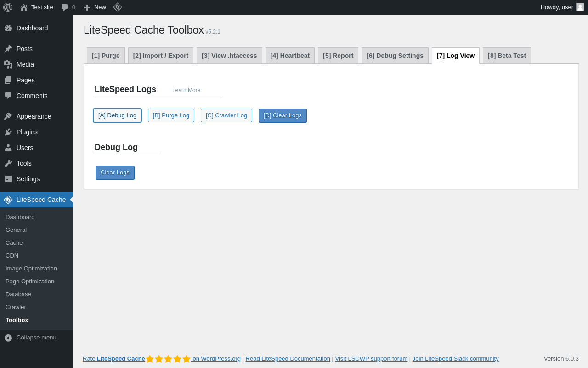Click the Collapse menu arrow icon
Image resolution: width=588 pixels, height=368 pixels.
point(8,338)
